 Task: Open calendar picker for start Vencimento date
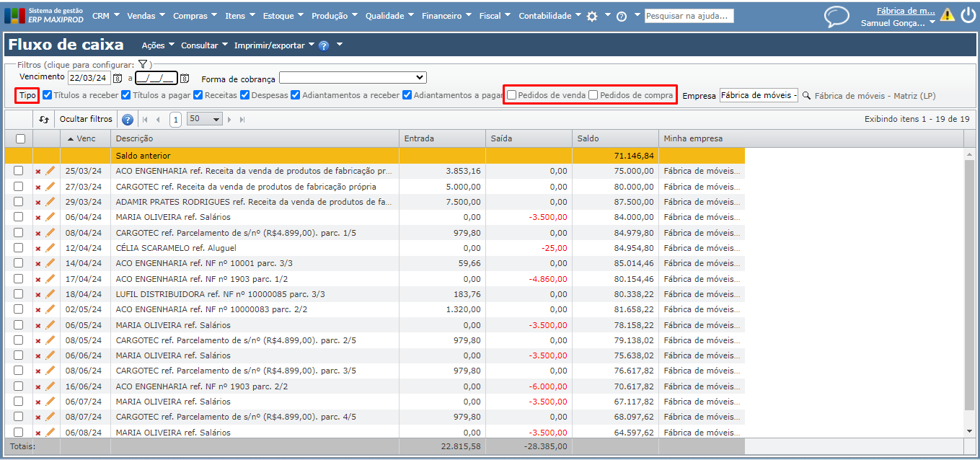tap(118, 78)
